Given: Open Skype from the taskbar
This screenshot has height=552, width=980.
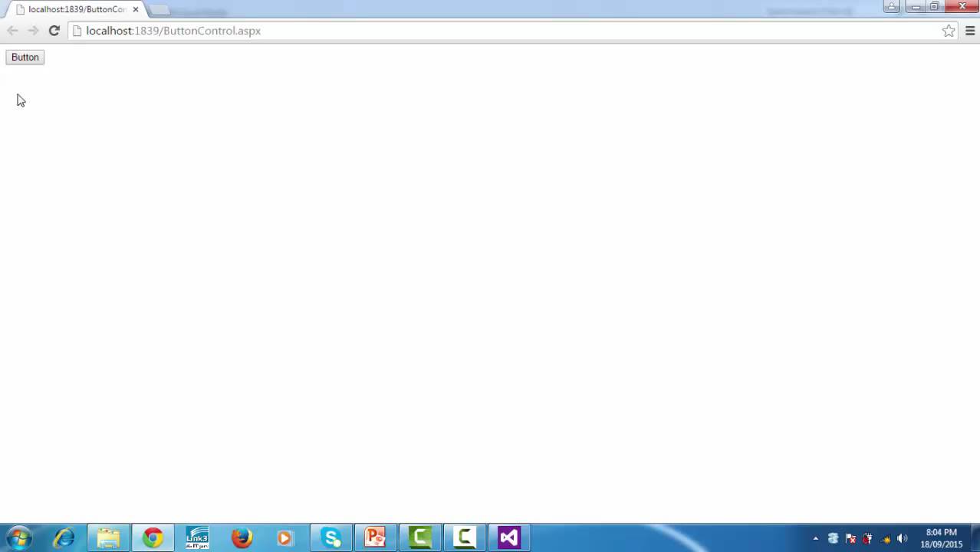Looking at the screenshot, I should (331, 538).
